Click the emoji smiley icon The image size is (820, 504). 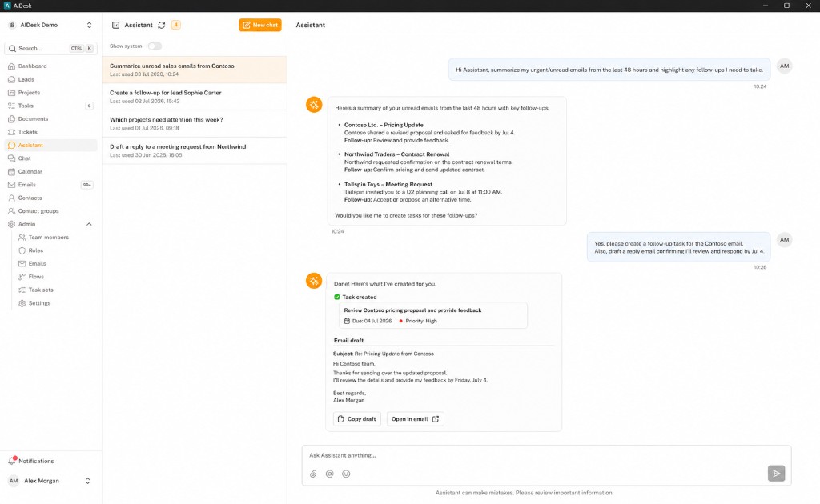(346, 474)
